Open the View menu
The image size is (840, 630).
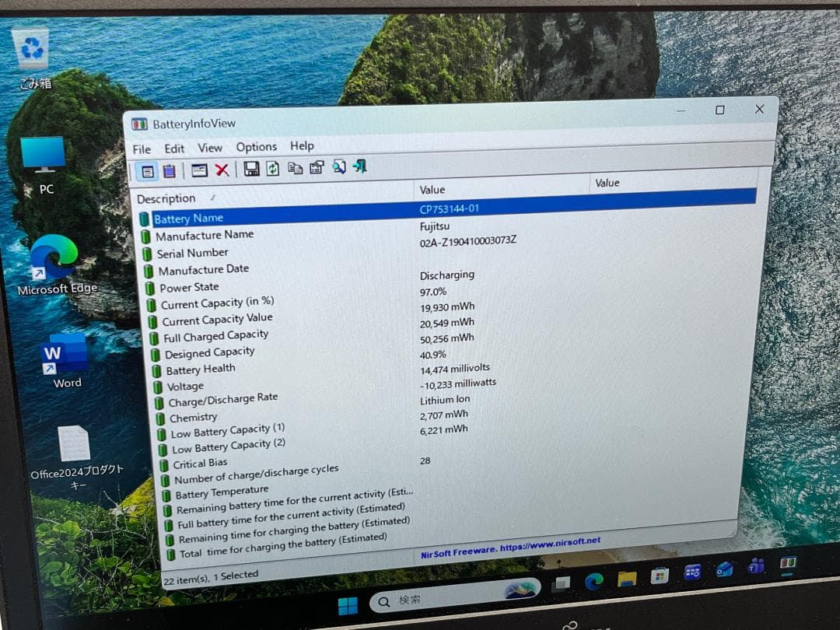[210, 148]
